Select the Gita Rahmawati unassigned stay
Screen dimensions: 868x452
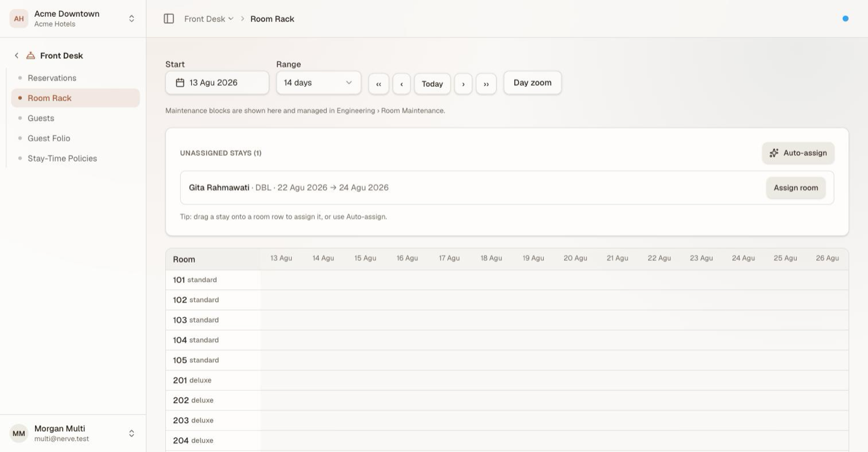pyautogui.click(x=507, y=187)
